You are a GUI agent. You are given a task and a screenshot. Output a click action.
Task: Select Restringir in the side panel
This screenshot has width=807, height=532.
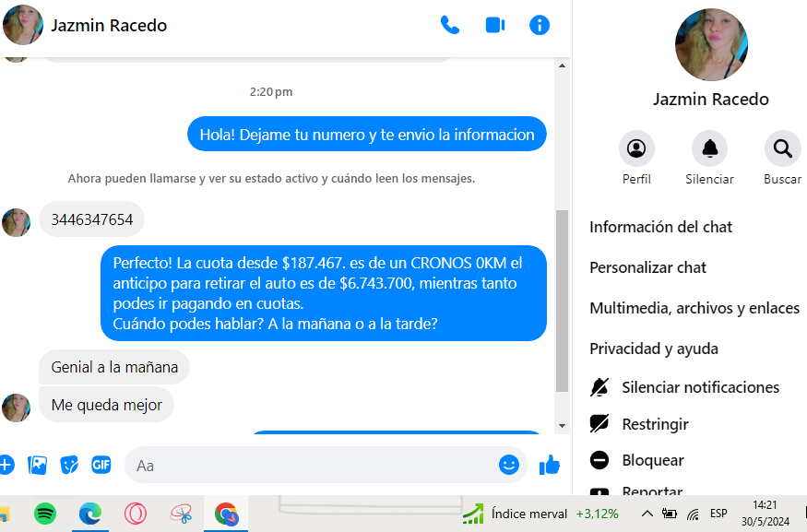click(x=655, y=424)
